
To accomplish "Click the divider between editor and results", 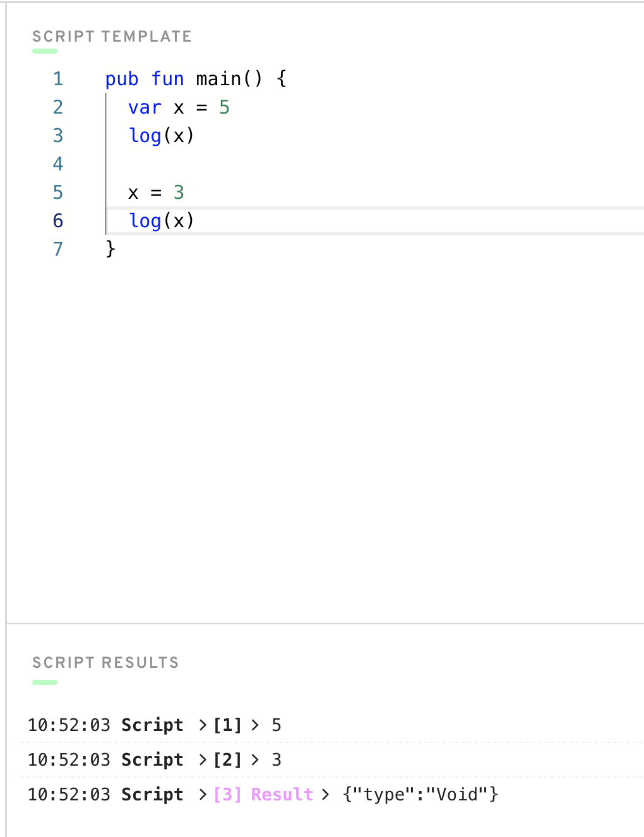I will 325,624.
